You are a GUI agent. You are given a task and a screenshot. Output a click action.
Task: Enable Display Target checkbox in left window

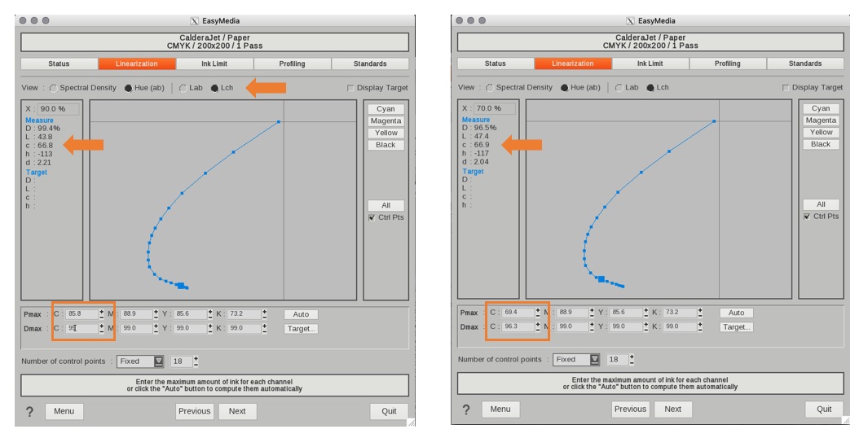[350, 88]
